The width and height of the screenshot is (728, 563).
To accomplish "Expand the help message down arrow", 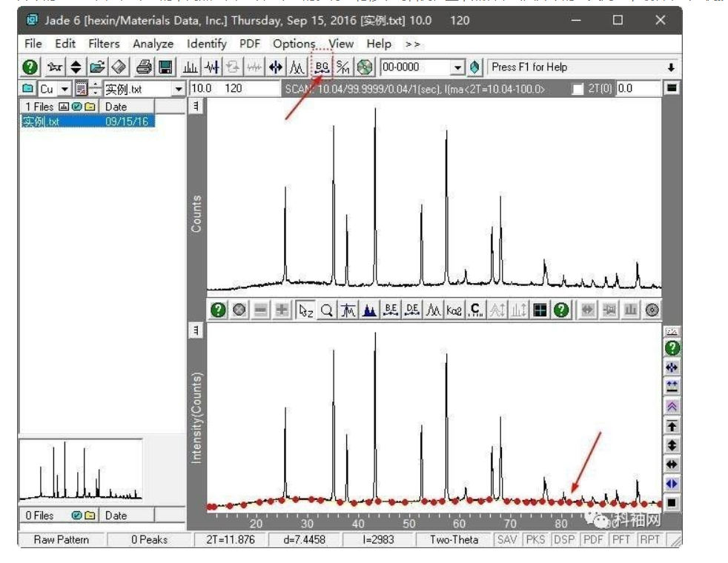I will [x=671, y=67].
